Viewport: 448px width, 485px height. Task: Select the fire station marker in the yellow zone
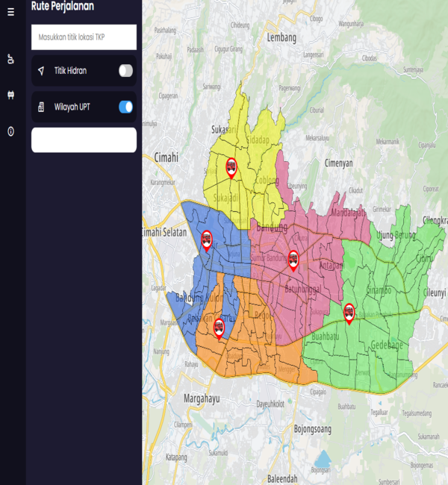[231, 167]
